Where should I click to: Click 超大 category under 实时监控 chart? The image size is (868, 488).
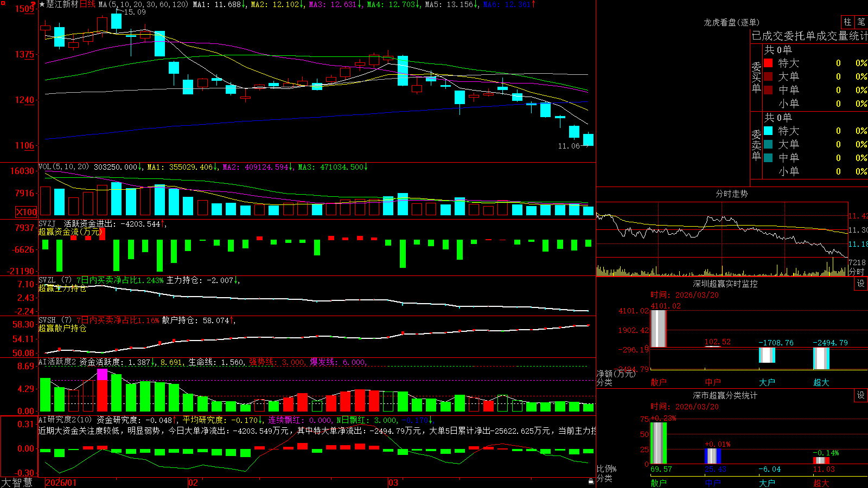click(821, 382)
